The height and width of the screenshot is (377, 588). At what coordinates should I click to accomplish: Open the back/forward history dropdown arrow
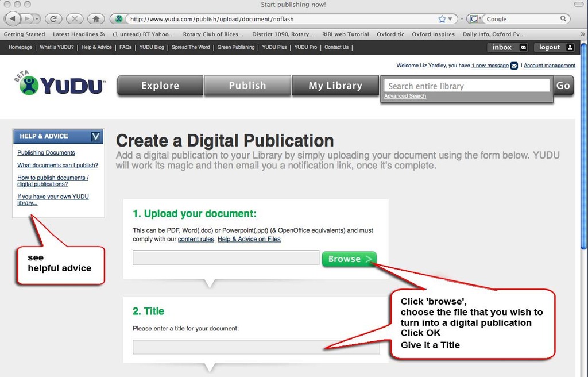(x=36, y=18)
